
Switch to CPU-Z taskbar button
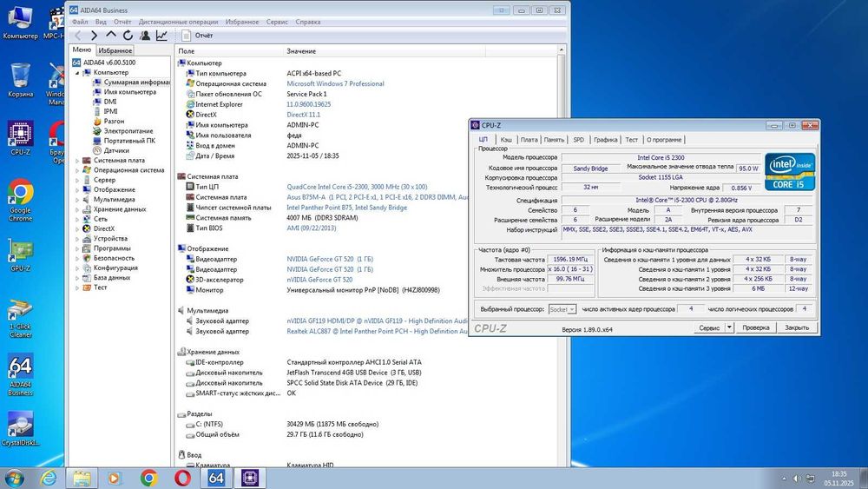(x=250, y=478)
